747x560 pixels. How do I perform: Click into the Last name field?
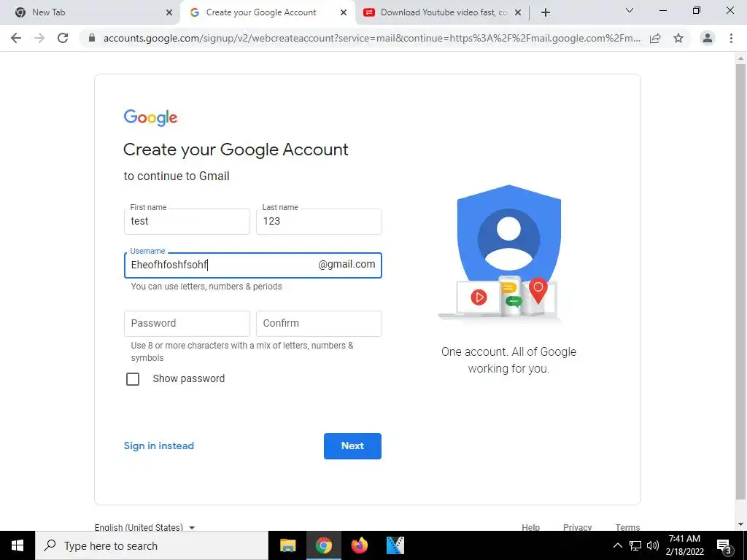(319, 222)
